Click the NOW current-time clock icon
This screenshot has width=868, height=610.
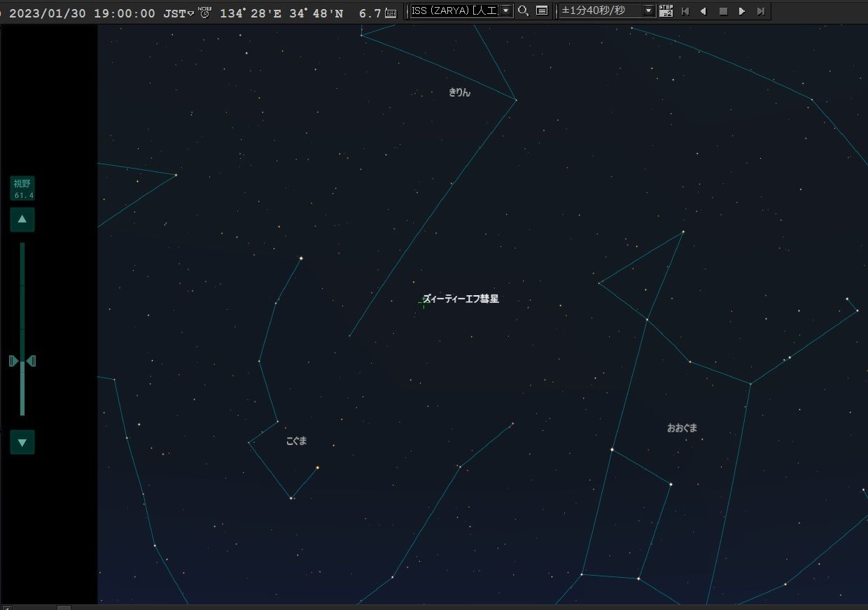pyautogui.click(x=204, y=12)
